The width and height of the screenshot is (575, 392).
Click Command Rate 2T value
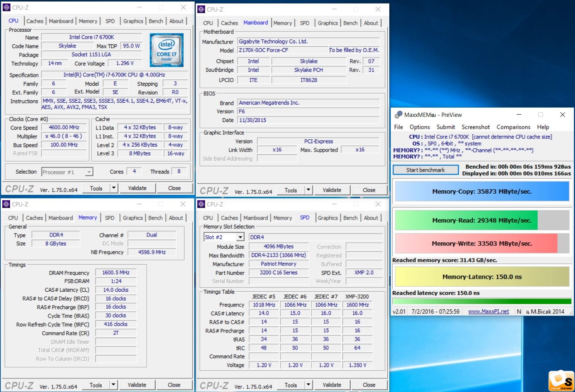[116, 333]
